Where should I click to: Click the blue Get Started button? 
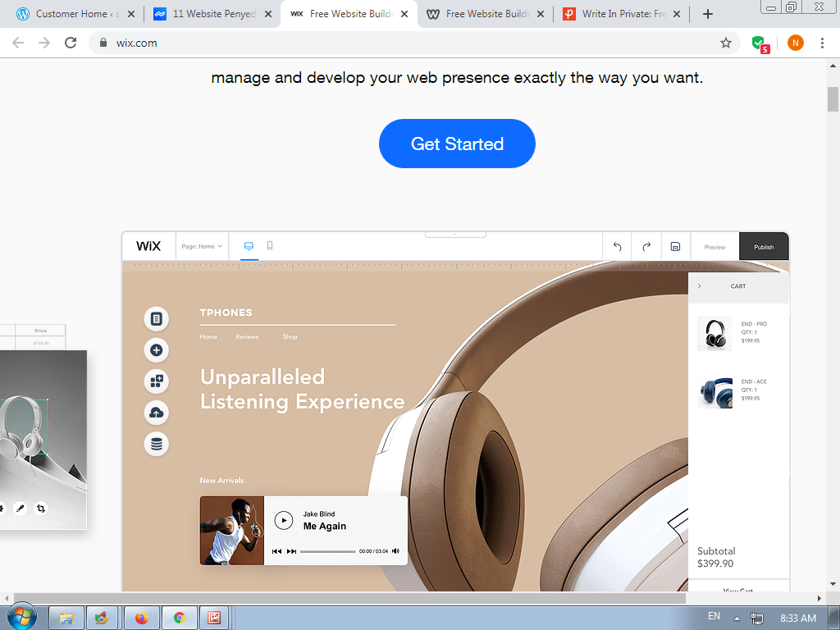(457, 144)
